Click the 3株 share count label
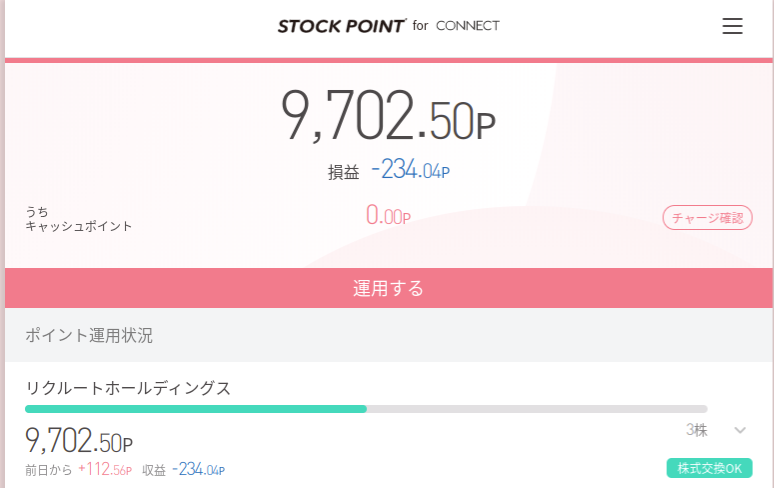The height and width of the screenshot is (488, 774). coord(697,430)
